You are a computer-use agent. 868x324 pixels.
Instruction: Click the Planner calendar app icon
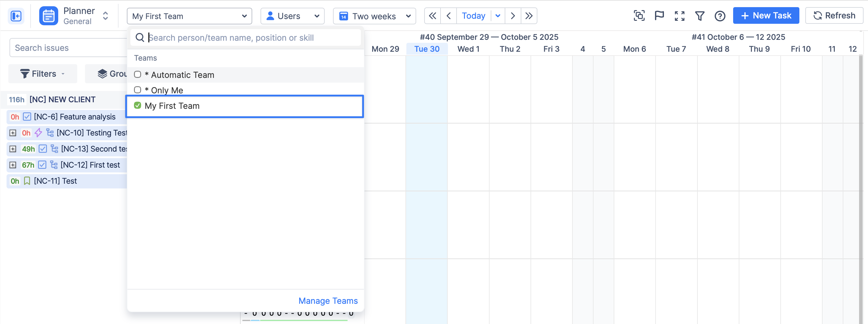pos(48,16)
